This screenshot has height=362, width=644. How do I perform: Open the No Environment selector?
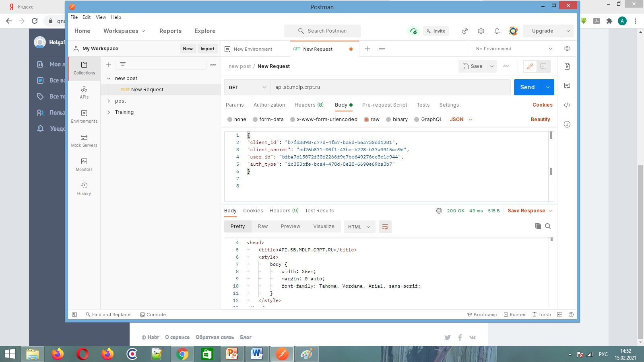[x=514, y=49]
